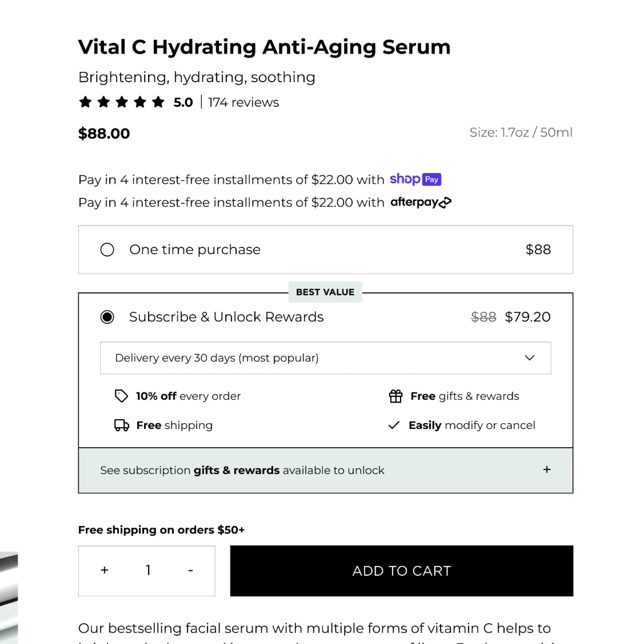
Task: Click the checkmark icon beside Easily modify
Action: tap(394, 425)
